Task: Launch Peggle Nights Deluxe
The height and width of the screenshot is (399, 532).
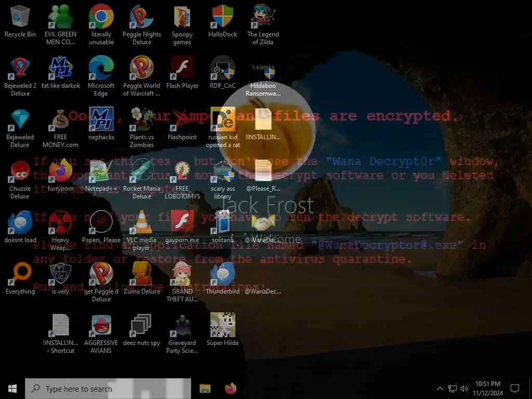Action: [142, 25]
